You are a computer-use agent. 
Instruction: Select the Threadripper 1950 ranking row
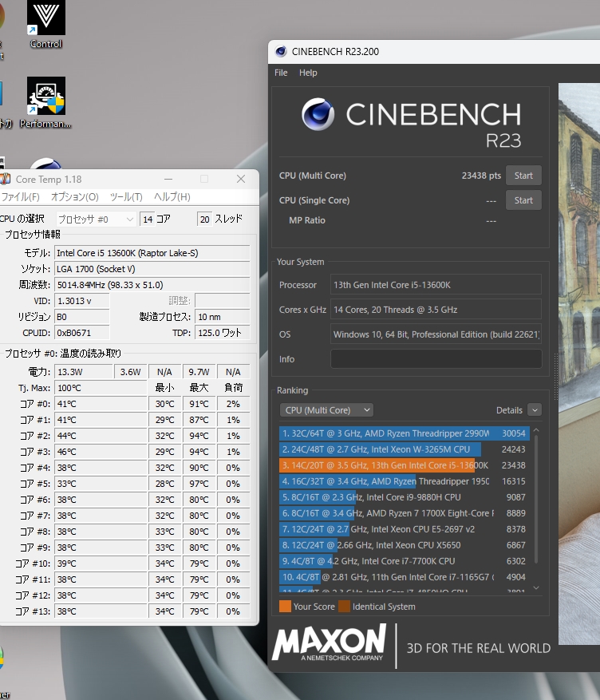click(x=405, y=481)
